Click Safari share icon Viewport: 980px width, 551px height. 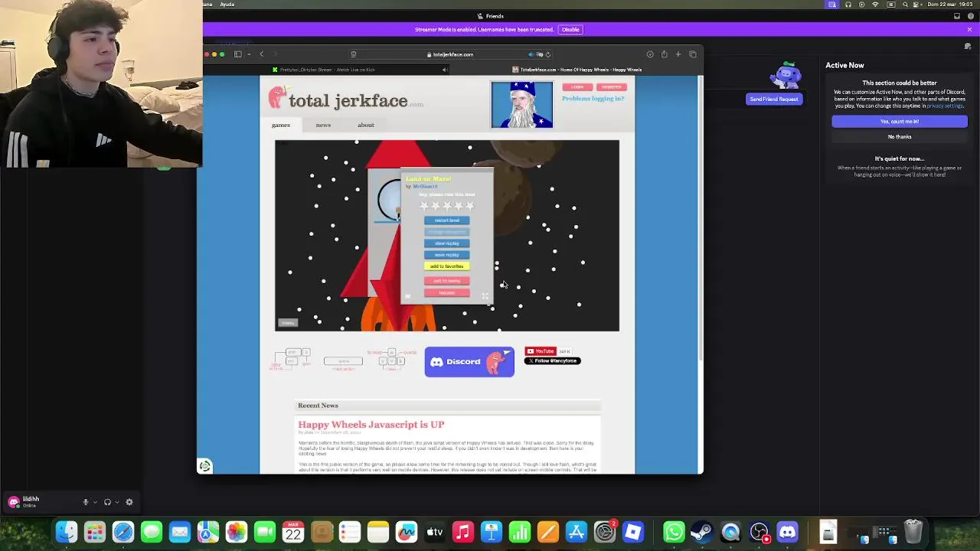(664, 54)
